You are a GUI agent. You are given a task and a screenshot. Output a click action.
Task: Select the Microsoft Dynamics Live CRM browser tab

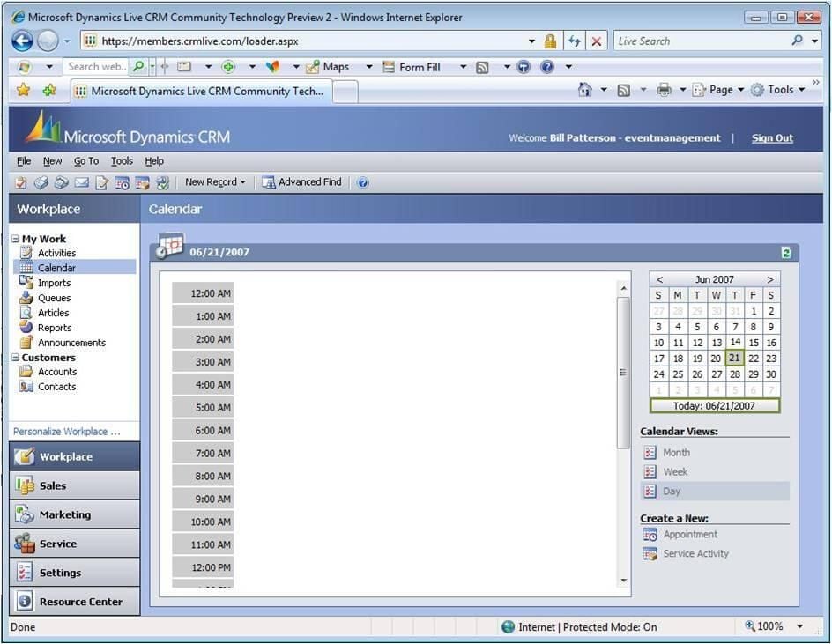tap(201, 92)
